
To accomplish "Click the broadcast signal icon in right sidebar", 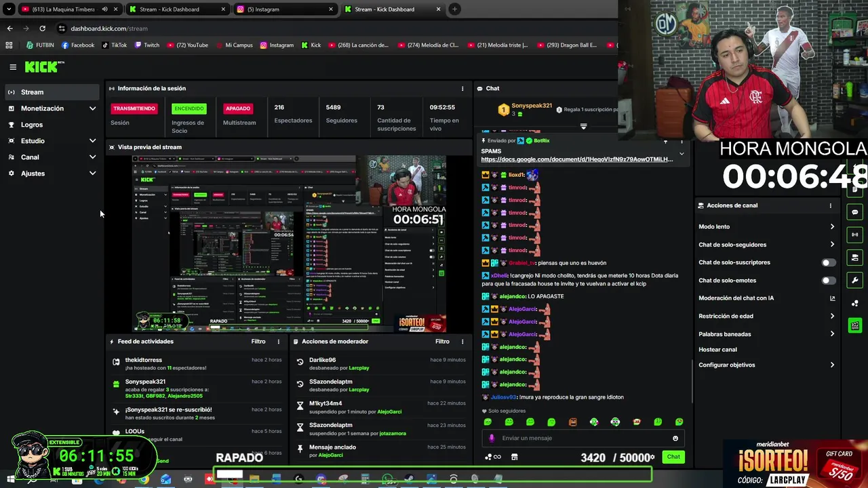I will pyautogui.click(x=855, y=235).
